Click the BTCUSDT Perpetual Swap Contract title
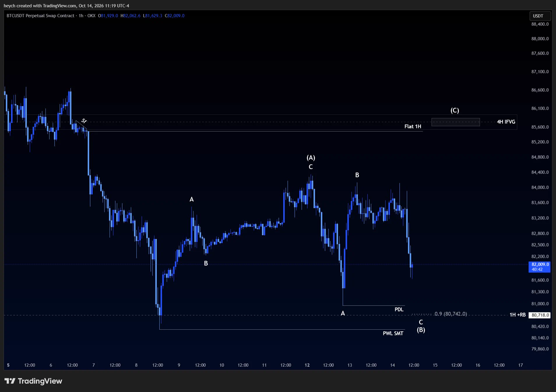Screen dimensions: 556x392 (41, 16)
